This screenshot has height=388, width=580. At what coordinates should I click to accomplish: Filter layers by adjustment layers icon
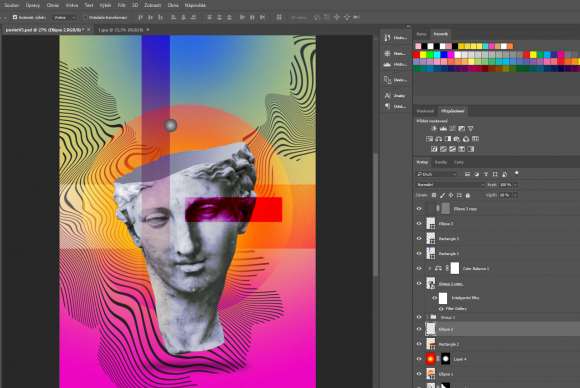coord(476,174)
